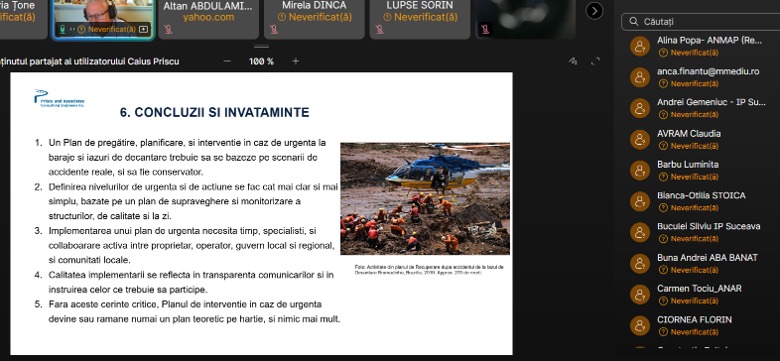Click Buna Andrei avatar icon
The width and height of the screenshot is (780, 361).
point(640,264)
